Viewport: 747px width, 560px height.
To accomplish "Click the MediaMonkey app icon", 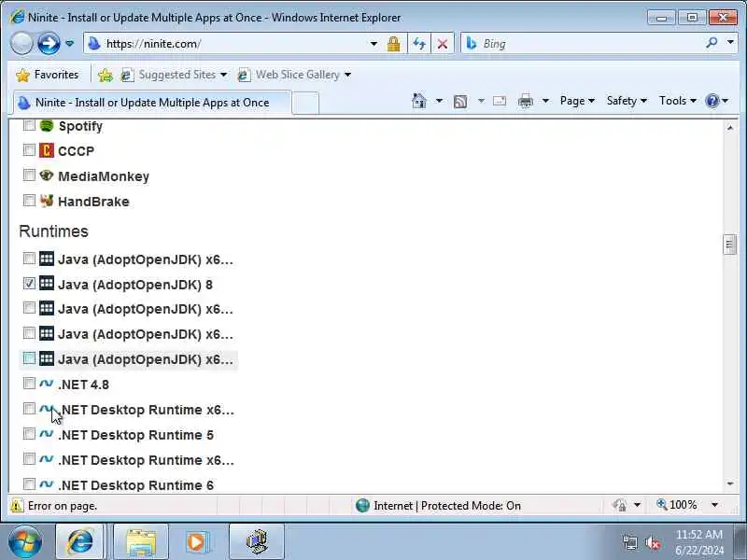I will (x=46, y=175).
